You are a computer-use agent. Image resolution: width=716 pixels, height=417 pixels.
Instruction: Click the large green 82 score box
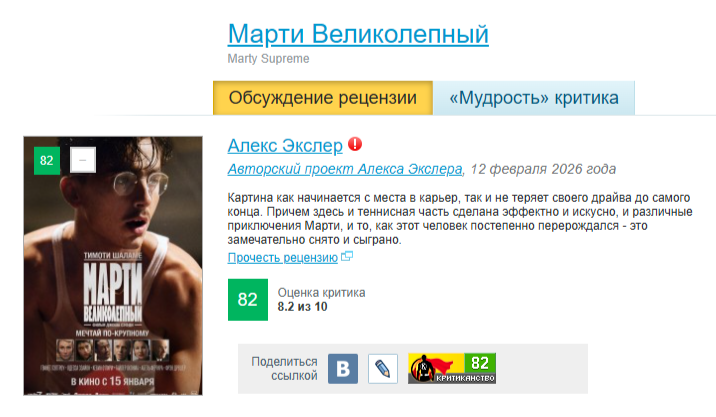click(247, 300)
